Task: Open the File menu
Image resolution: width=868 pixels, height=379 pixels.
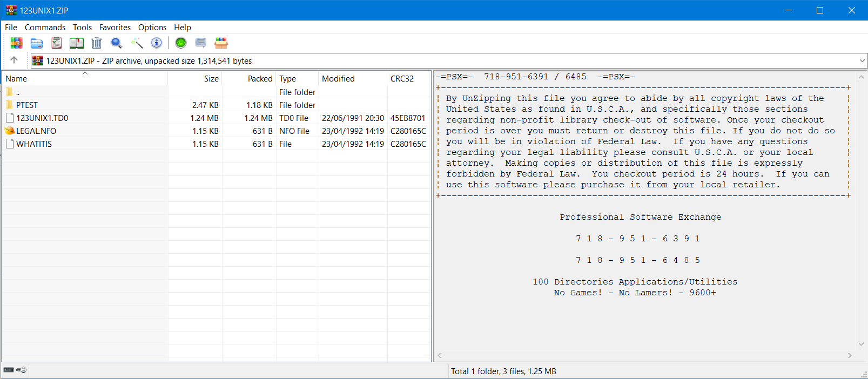Action: coord(11,27)
